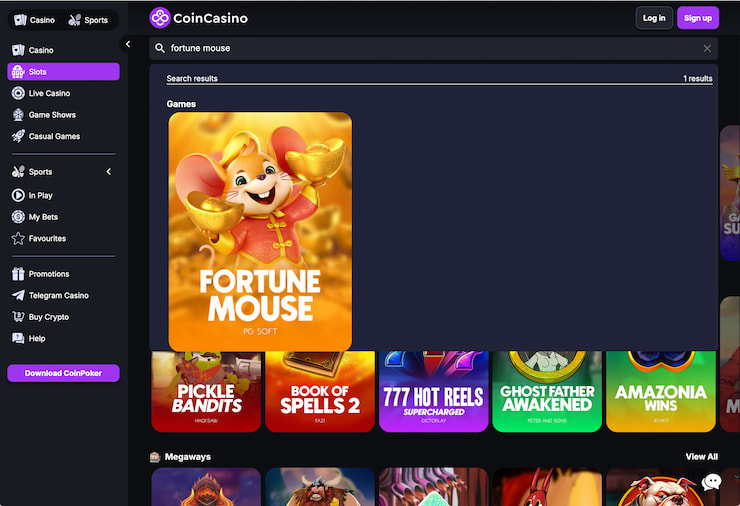
Task: Click the Live Casino chip icon
Action: (x=18, y=93)
